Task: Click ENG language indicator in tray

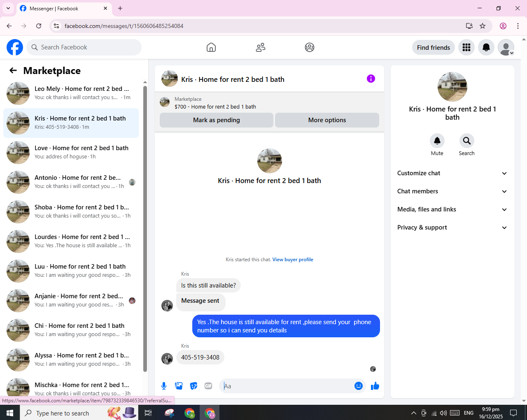Action: tap(469, 413)
